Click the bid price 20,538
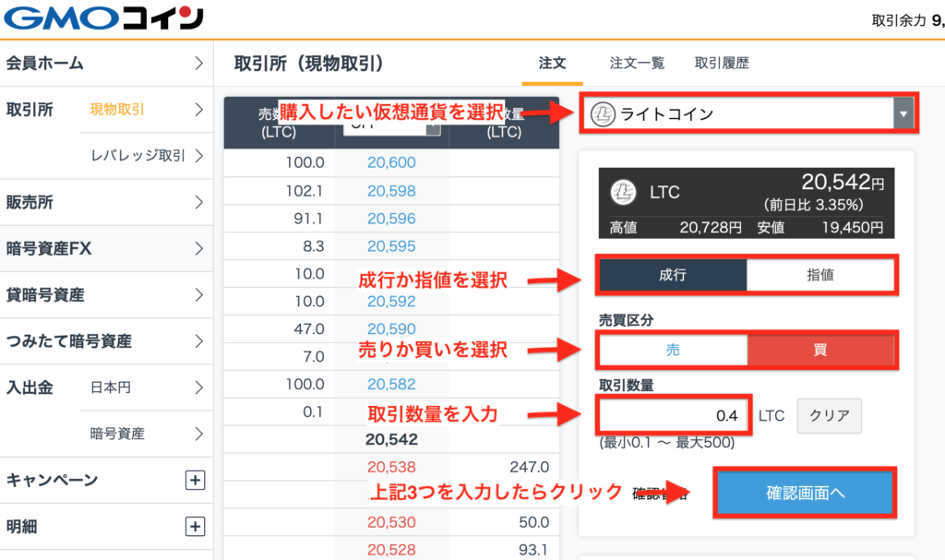The width and height of the screenshot is (945, 560). (391, 467)
